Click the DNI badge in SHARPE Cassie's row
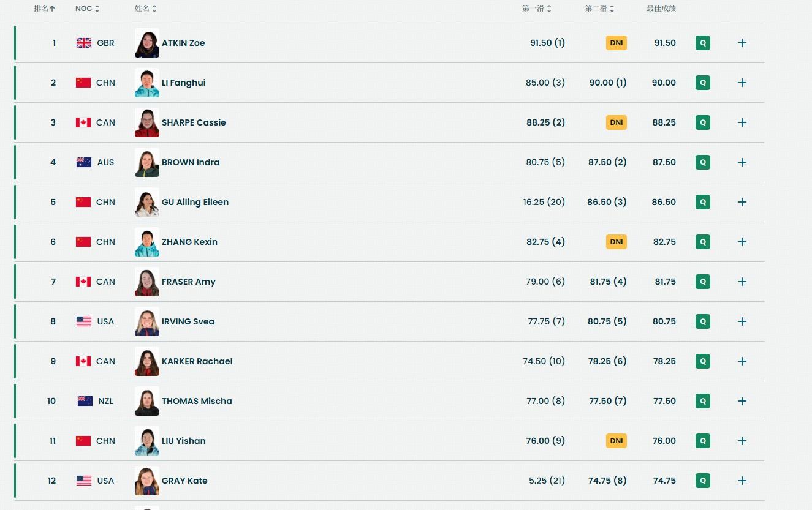 [x=617, y=122]
